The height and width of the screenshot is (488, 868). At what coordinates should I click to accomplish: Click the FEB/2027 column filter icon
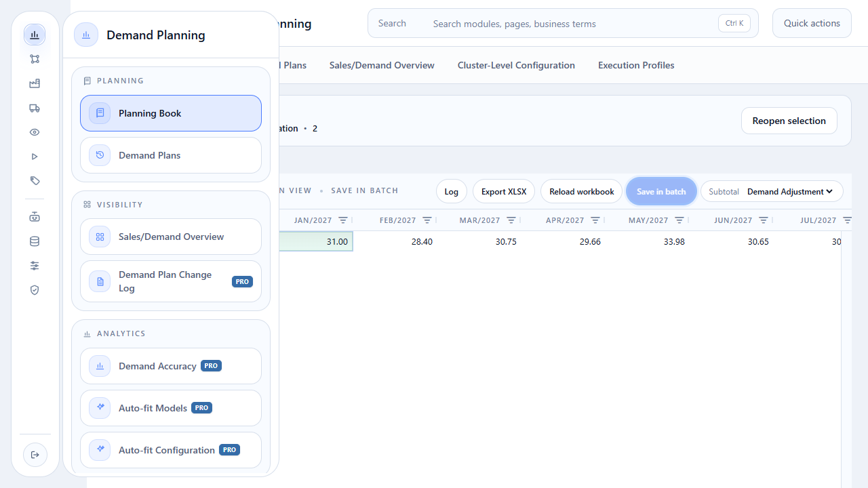427,220
